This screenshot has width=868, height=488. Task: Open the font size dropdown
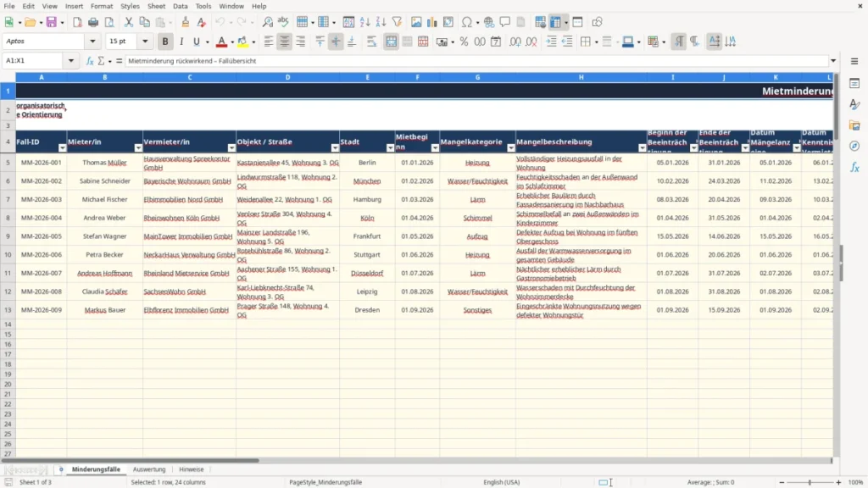[145, 41]
